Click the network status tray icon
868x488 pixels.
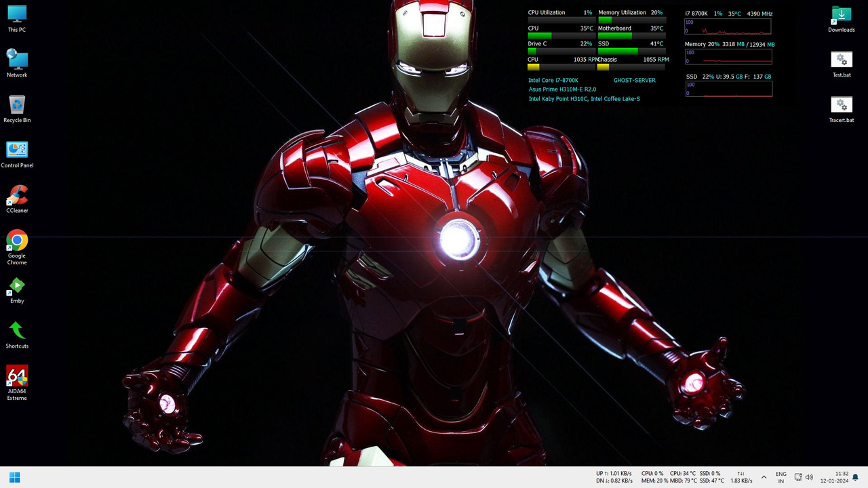click(x=798, y=477)
